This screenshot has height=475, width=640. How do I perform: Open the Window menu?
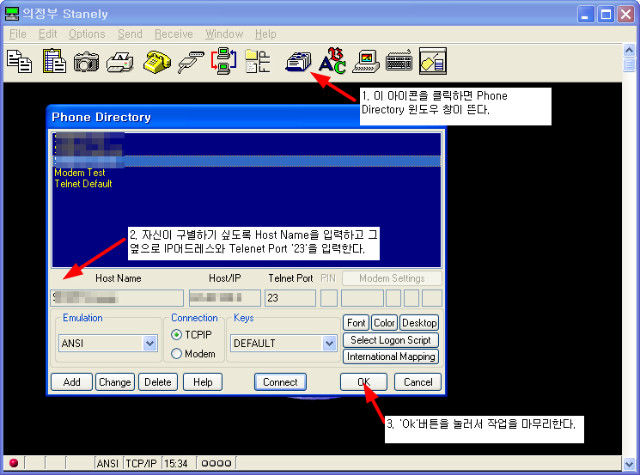[x=224, y=34]
